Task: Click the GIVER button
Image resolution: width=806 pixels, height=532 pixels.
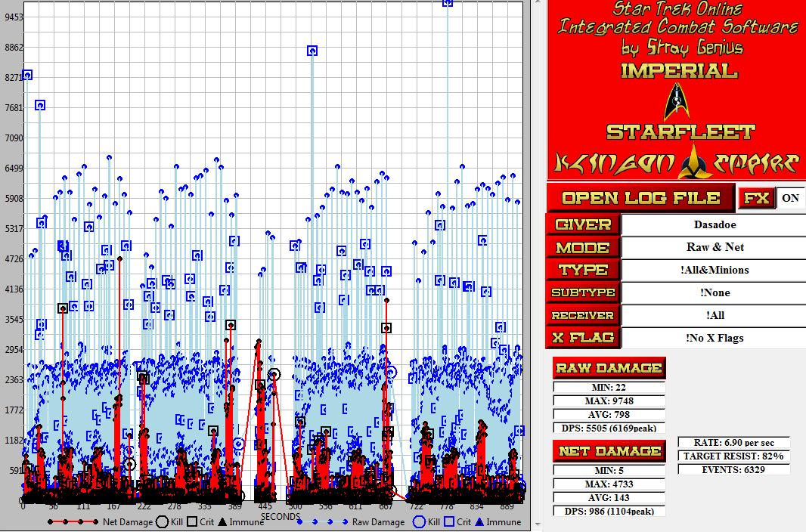Action: 583,224
